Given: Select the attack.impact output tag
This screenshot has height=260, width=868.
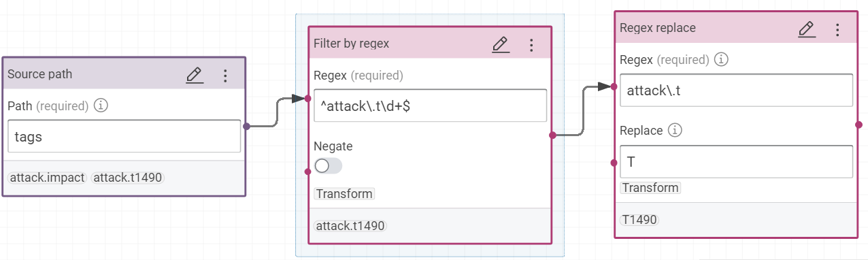Looking at the screenshot, I should pos(46,178).
